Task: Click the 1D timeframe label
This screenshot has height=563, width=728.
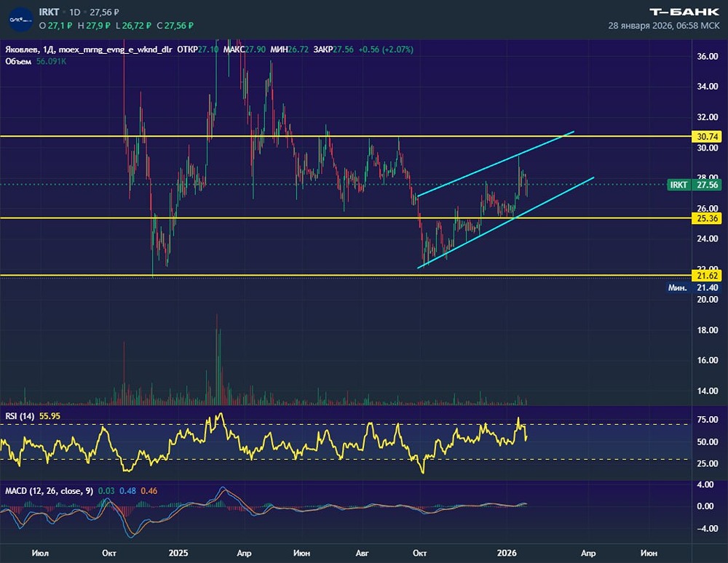Action: (x=75, y=12)
